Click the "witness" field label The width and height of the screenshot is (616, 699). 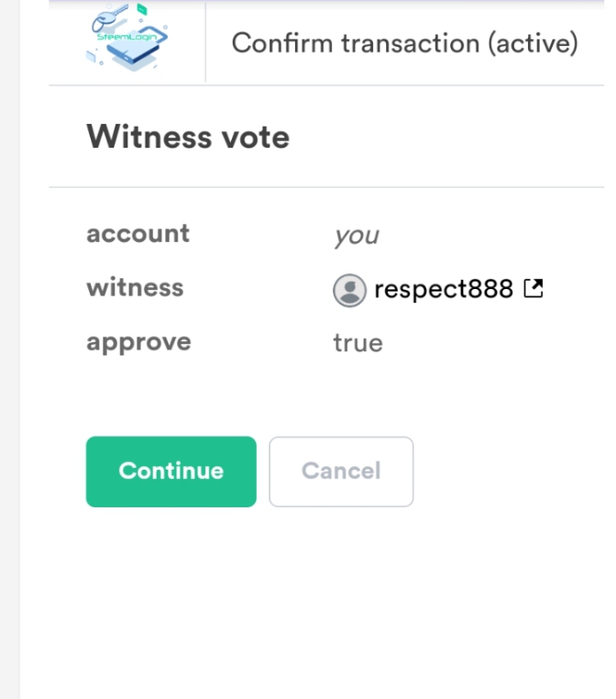tap(135, 288)
